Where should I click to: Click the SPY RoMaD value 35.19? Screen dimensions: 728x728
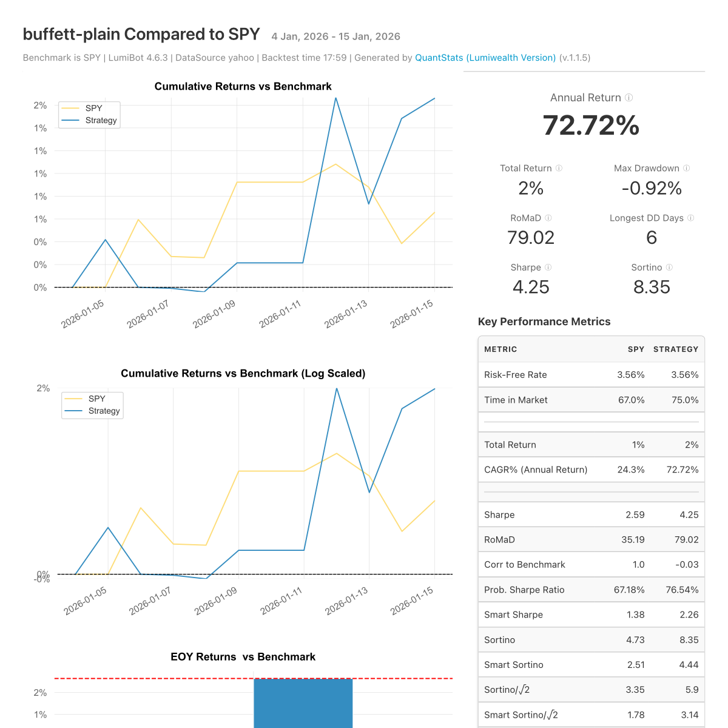click(x=633, y=539)
